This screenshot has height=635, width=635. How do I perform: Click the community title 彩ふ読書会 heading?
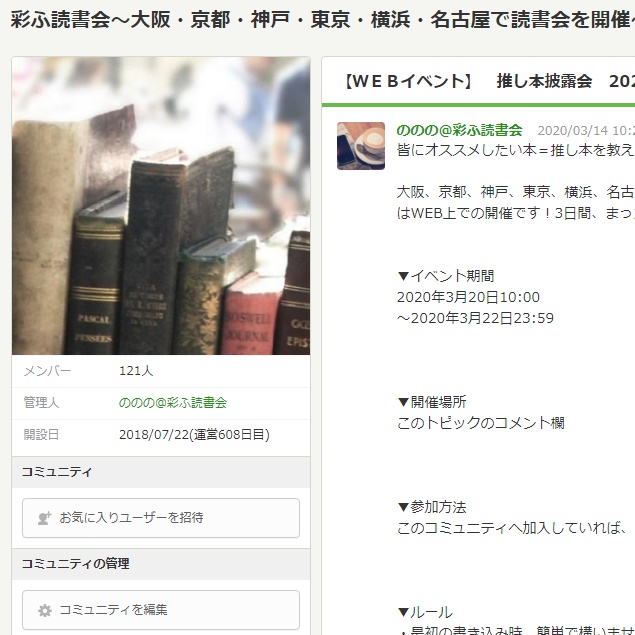(322, 19)
